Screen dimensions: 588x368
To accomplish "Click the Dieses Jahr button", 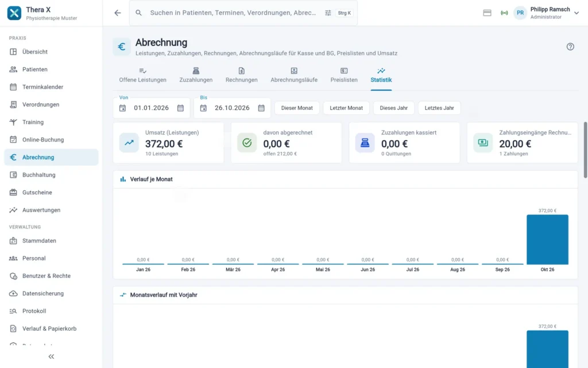I will (394, 108).
